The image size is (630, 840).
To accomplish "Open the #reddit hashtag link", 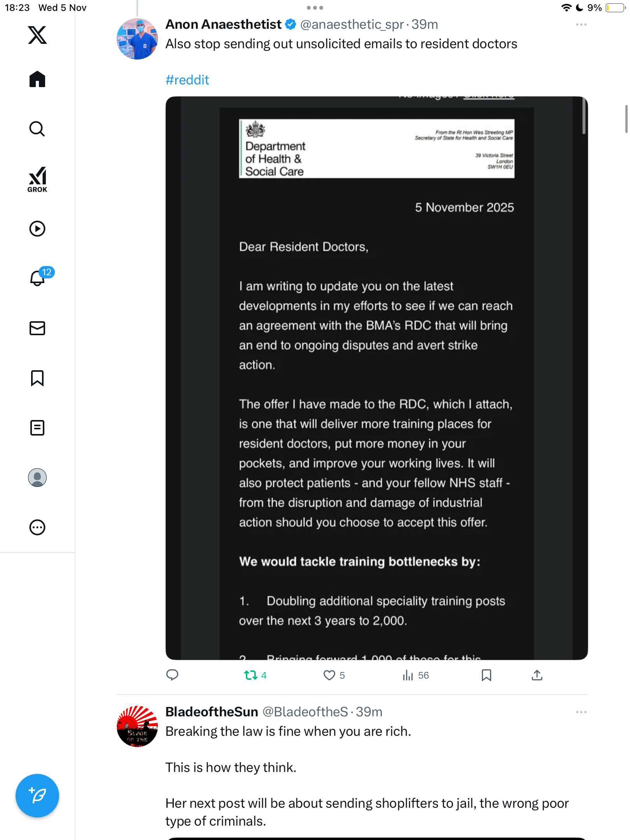I will coord(187,80).
